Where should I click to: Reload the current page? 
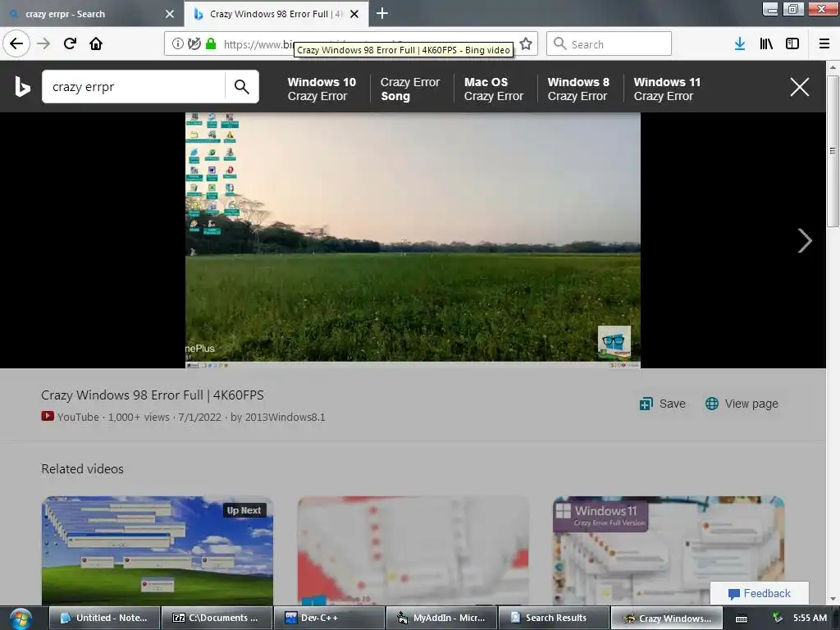pyautogui.click(x=70, y=43)
